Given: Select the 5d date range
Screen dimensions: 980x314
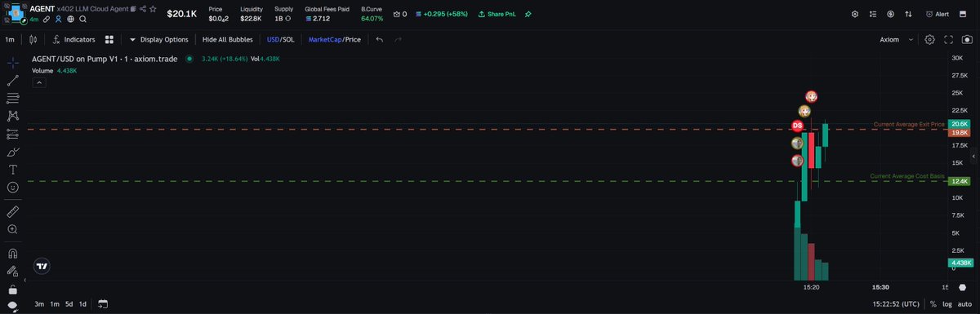Looking at the screenshot, I should [69, 304].
